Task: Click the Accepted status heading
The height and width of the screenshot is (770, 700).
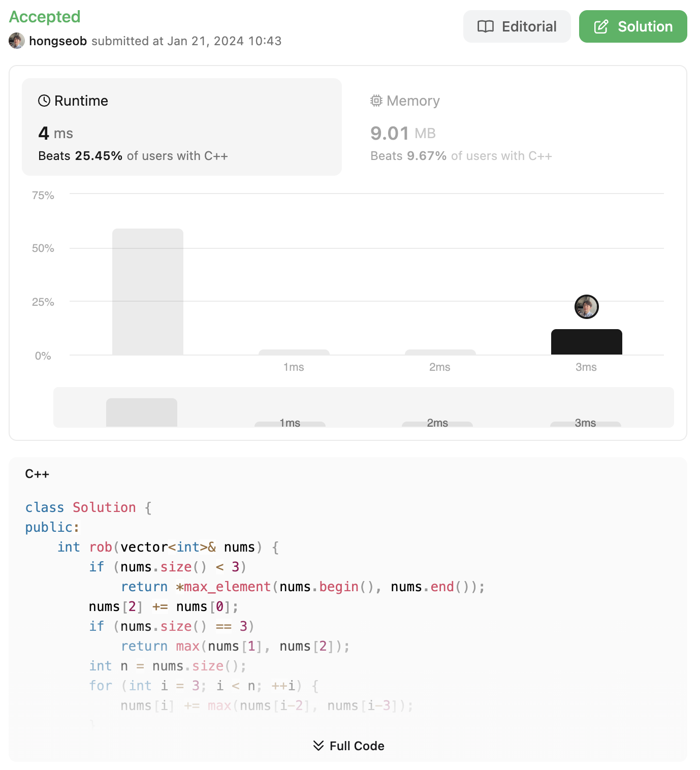Action: point(45,17)
